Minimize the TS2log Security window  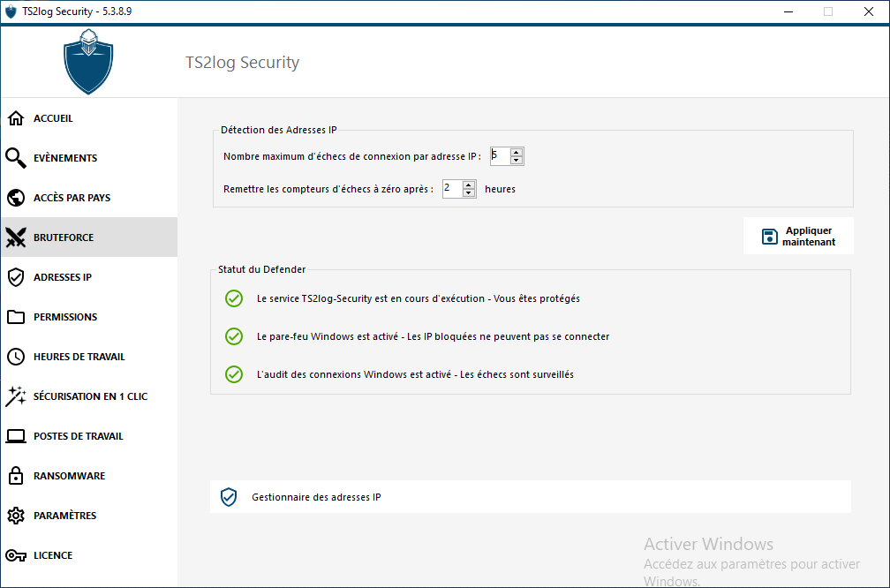coord(788,11)
